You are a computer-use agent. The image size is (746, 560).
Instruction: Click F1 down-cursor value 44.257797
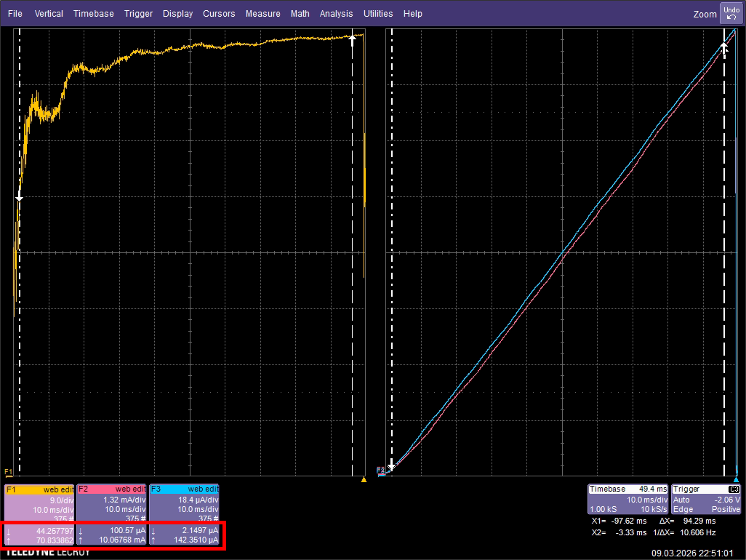(55, 531)
